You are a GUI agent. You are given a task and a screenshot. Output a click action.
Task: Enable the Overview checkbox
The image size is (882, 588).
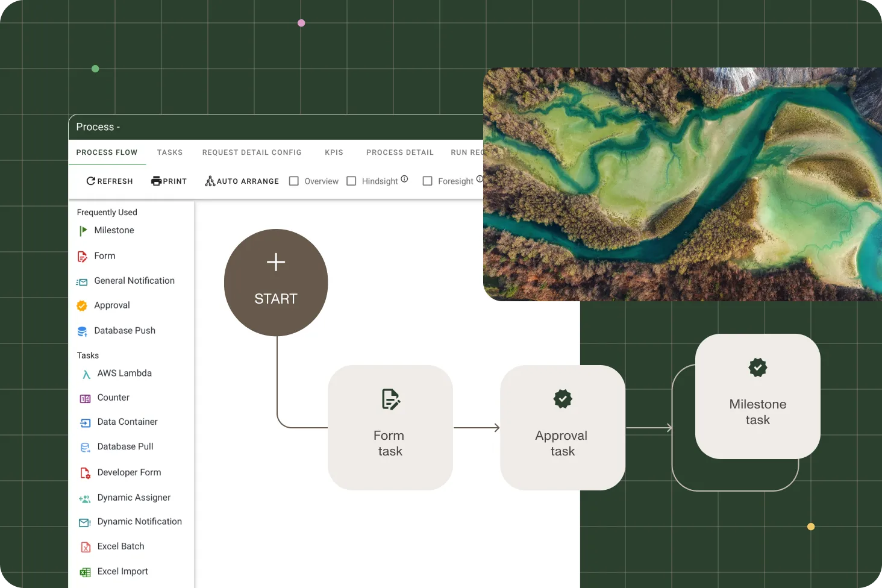(x=294, y=181)
